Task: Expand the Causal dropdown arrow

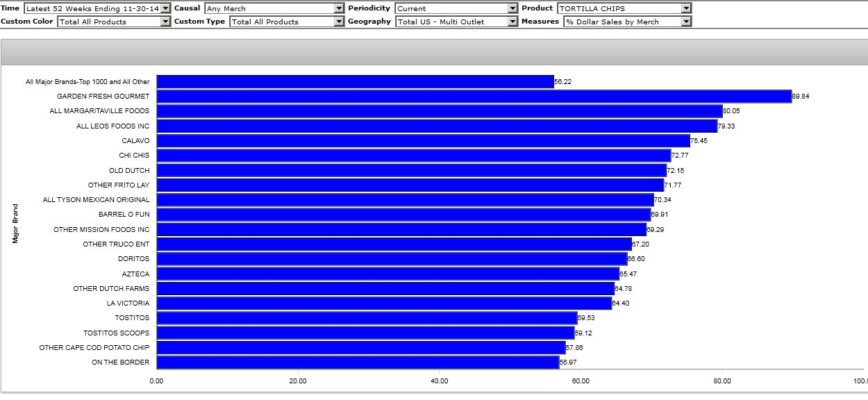Action: 339,8
